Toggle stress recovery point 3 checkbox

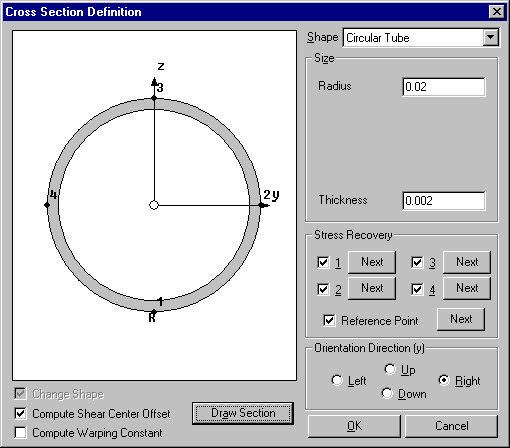coord(417,262)
